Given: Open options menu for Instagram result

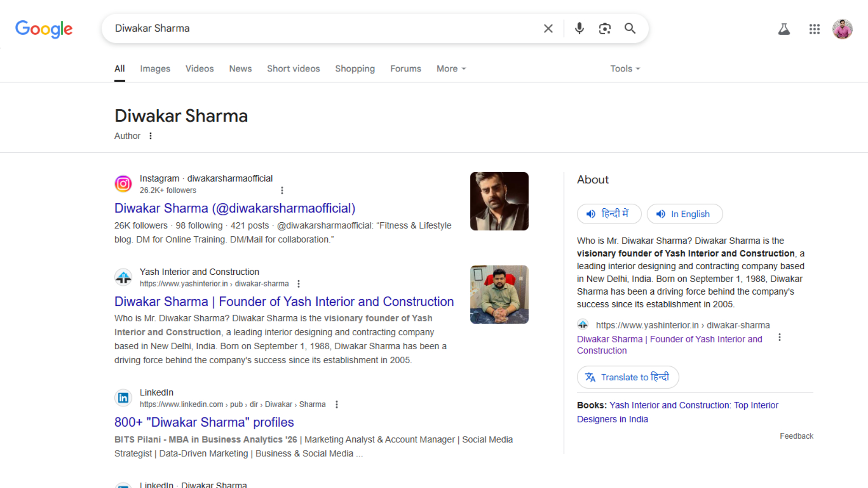Looking at the screenshot, I should 282,190.
